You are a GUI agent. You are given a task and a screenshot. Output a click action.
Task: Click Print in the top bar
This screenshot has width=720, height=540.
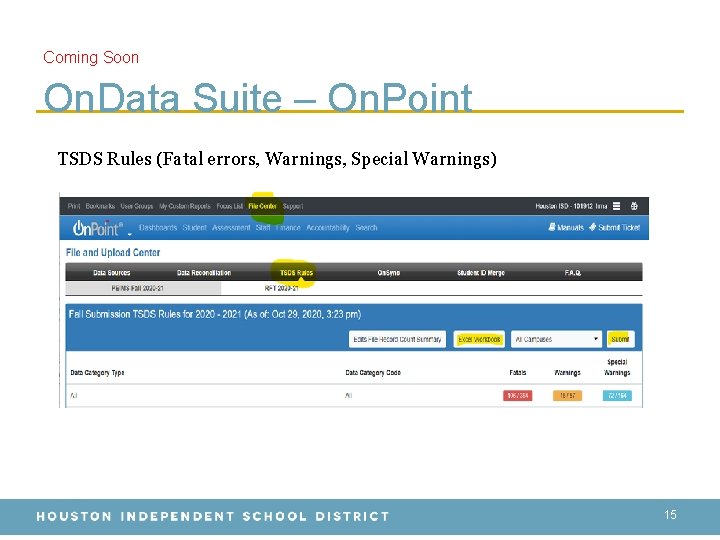pos(73,206)
